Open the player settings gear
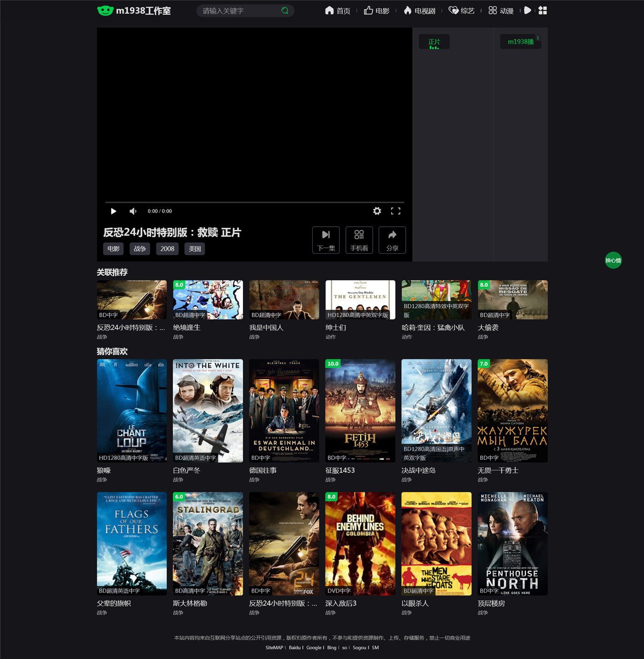Image resolution: width=644 pixels, height=659 pixels. [377, 211]
